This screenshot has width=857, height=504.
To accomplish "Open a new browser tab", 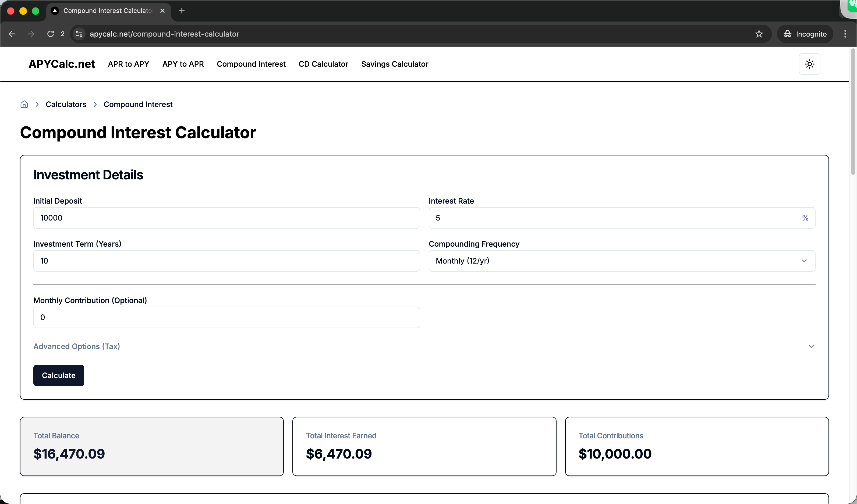I will pos(182,10).
